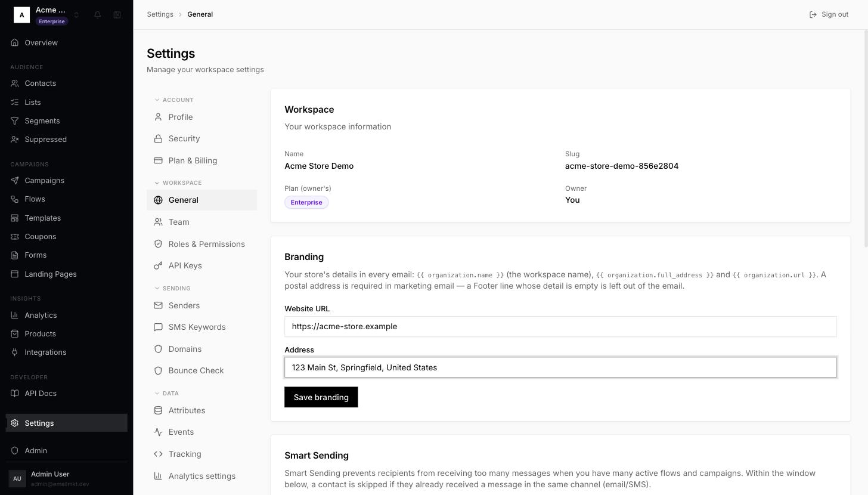The width and height of the screenshot is (868, 495).
Task: Click the SMS Keywords chat bubble icon
Action: pos(158,327)
